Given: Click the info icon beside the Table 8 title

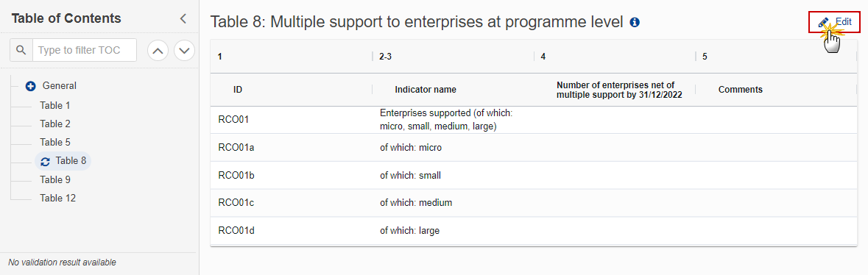Looking at the screenshot, I should click(635, 22).
